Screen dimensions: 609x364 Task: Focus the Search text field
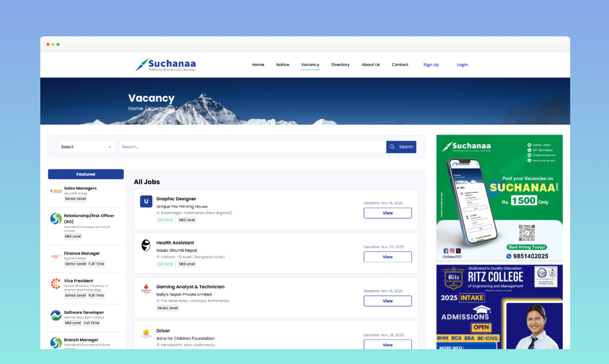[252, 147]
